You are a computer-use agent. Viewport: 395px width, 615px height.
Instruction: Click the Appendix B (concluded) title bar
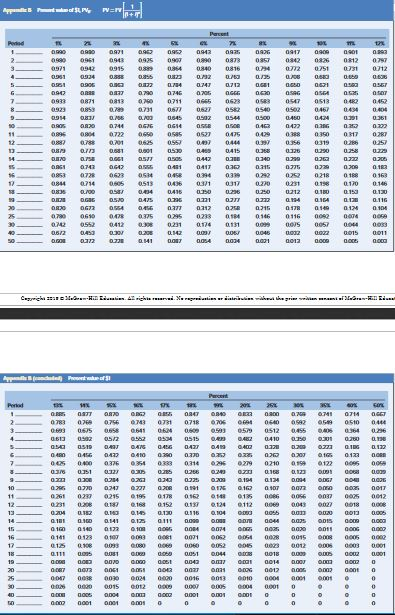tap(197, 378)
